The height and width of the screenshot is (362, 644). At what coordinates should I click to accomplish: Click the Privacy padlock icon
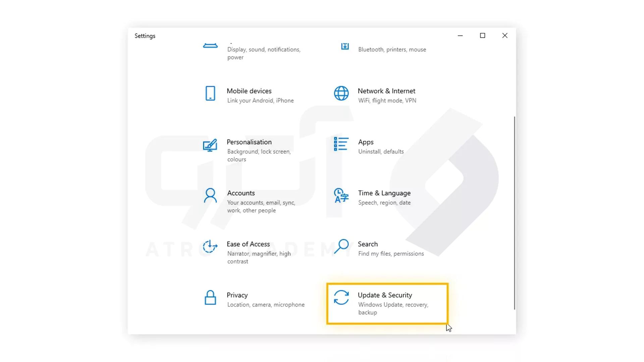210,298
